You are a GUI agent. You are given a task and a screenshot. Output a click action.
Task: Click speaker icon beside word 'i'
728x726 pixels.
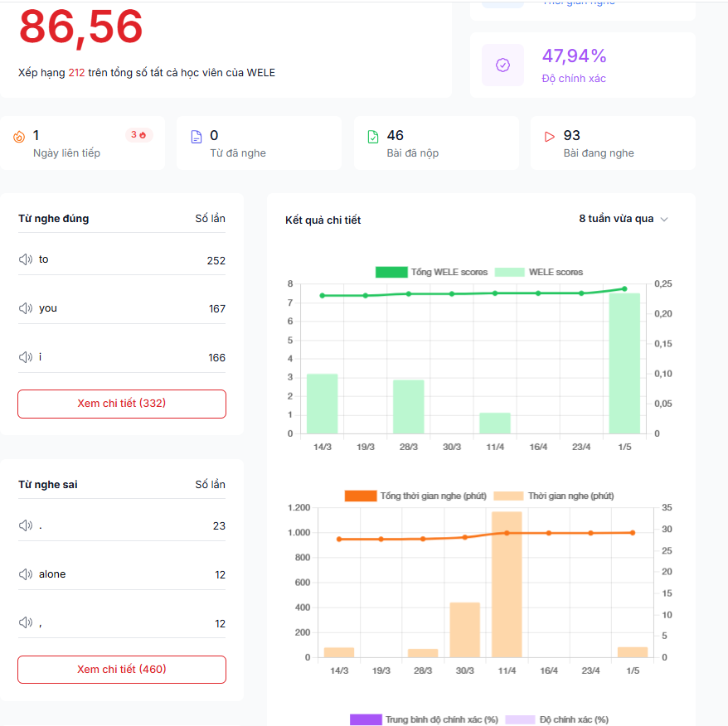(26, 357)
